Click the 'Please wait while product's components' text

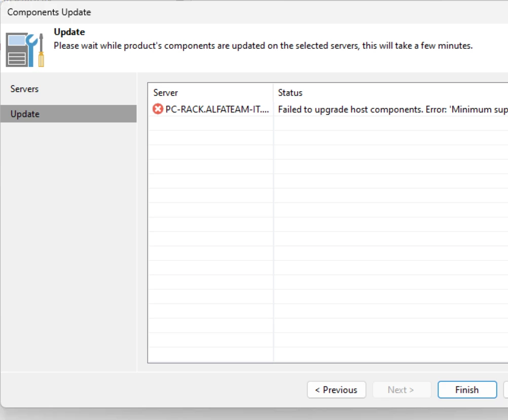[x=263, y=46]
